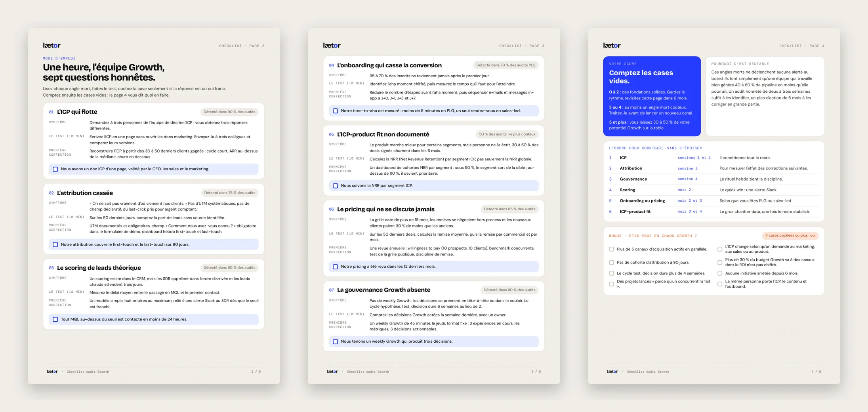The width and height of the screenshot is (868, 412).
Task: Tick the pricing reviewed in 12 months checkbox
Action: click(336, 267)
